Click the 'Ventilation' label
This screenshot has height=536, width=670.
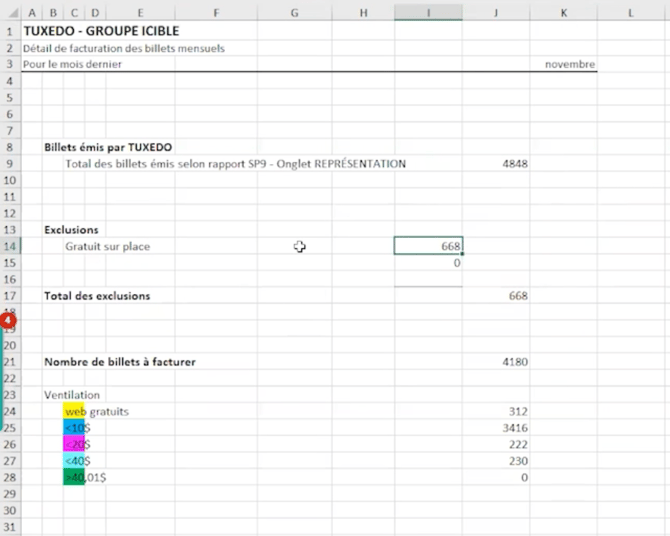coord(72,395)
